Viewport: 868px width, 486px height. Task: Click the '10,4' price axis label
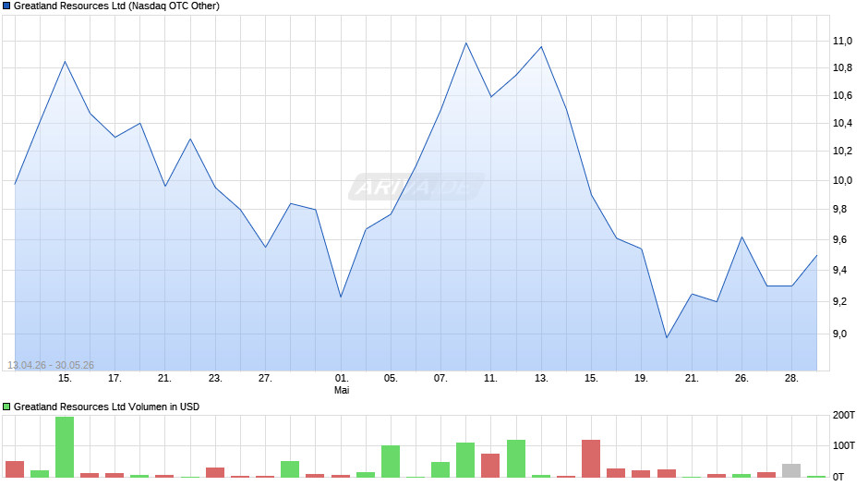(x=842, y=124)
